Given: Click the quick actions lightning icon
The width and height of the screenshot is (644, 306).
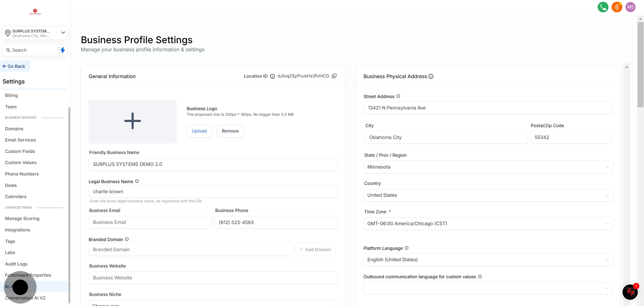Looking at the screenshot, I should click(61, 50).
